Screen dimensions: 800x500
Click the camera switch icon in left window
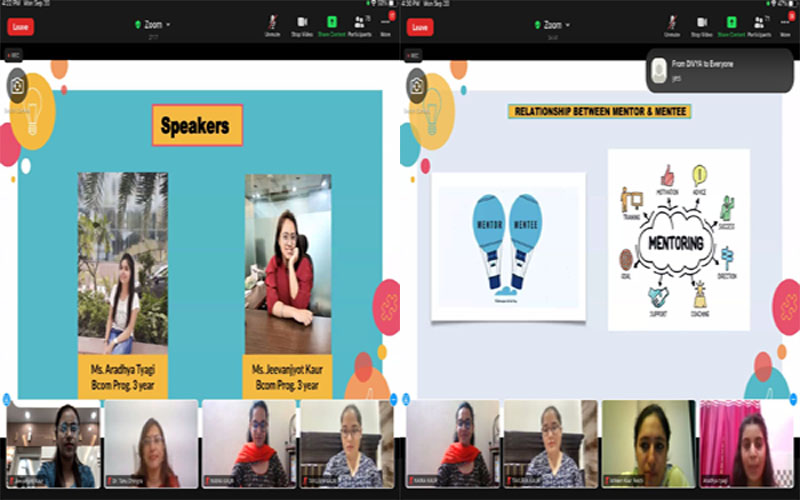17,87
